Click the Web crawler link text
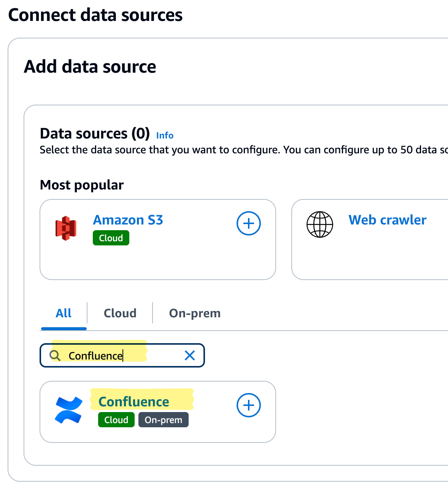This screenshot has width=448, height=487. [x=388, y=220]
